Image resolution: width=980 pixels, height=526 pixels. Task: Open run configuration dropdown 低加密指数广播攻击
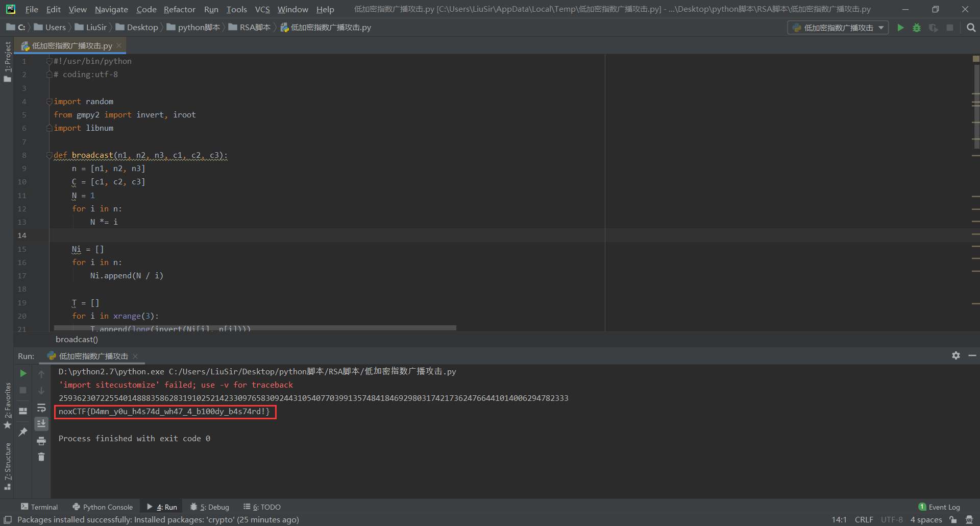coord(838,28)
